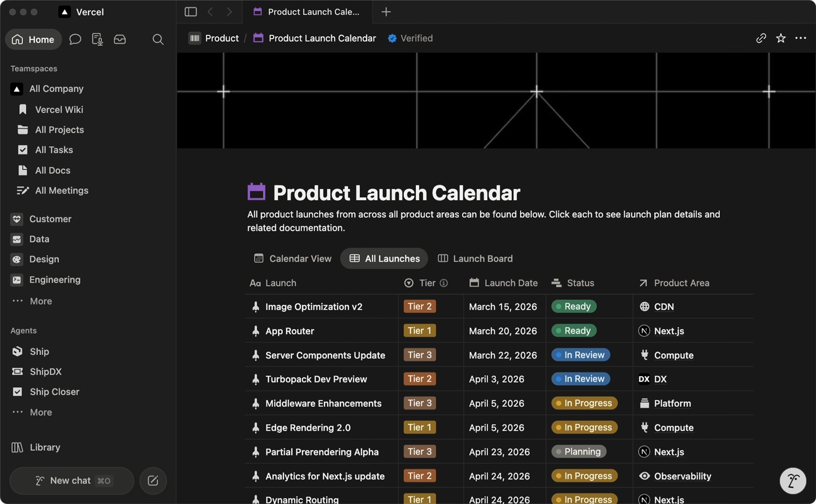Open the meeting notes microphone icon

point(97,39)
